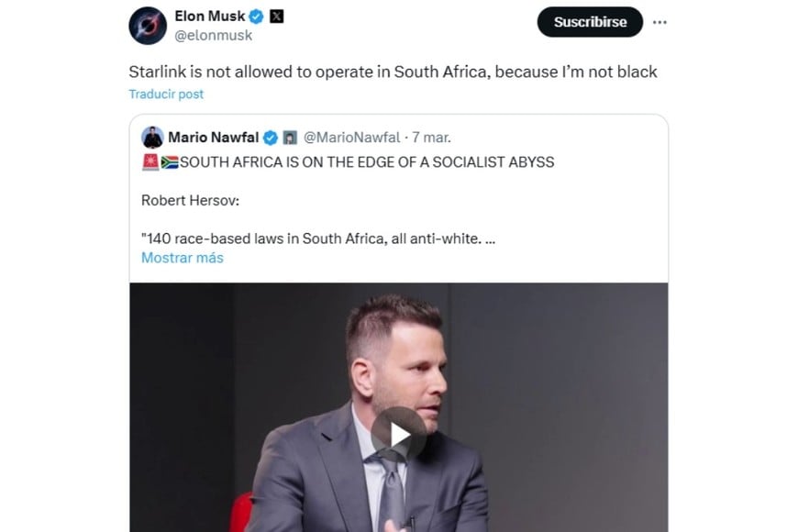Open the Mario Nawfal name link
Image resolution: width=798 pixels, height=532 pixels.
pyautogui.click(x=214, y=138)
